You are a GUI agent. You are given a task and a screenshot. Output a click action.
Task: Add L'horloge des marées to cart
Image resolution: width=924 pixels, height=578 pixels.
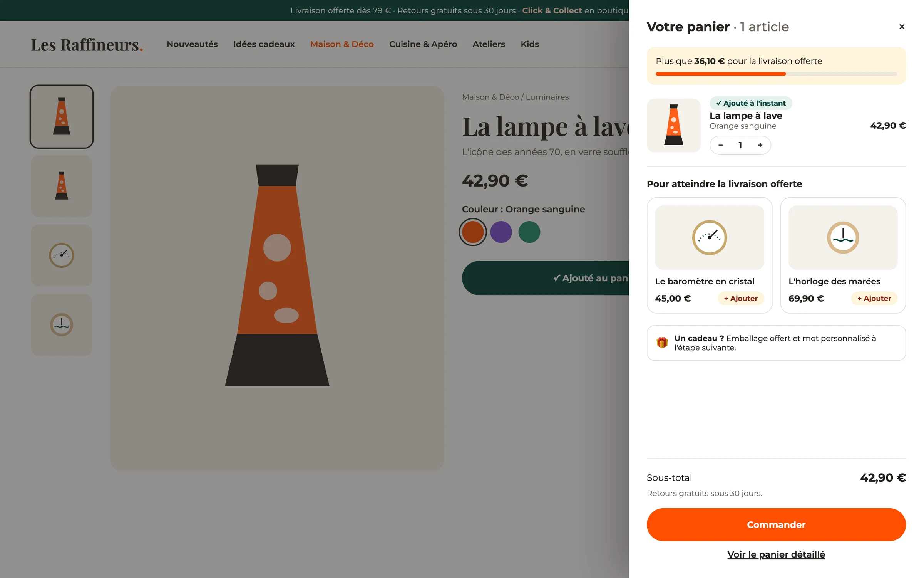pos(874,298)
